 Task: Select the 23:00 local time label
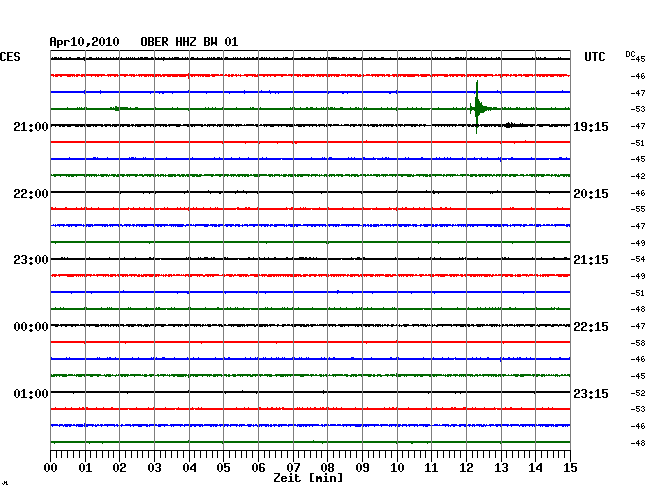[x=31, y=260]
